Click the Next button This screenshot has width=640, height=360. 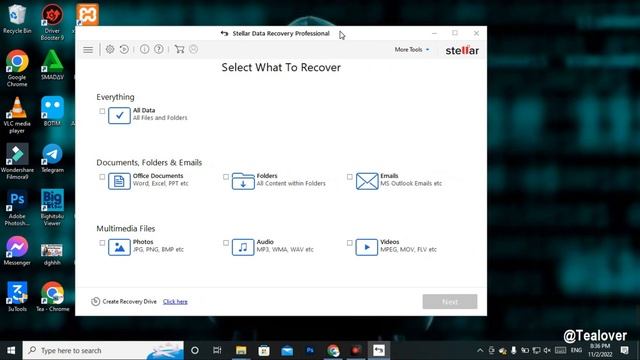(x=450, y=302)
